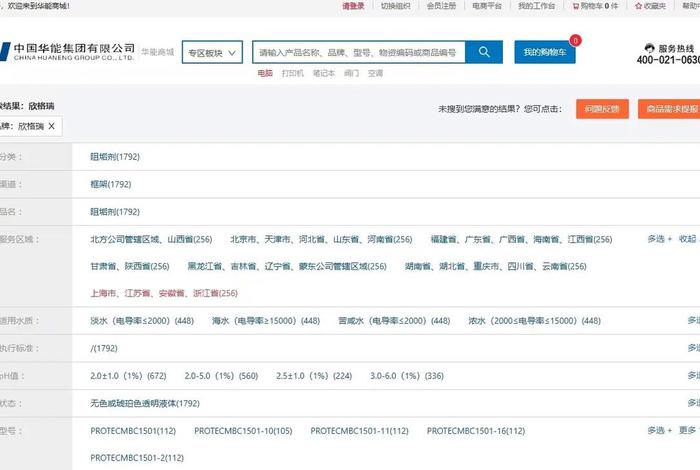700x470 pixels.
Task: Click the 请登录 link
Action: 353,6
